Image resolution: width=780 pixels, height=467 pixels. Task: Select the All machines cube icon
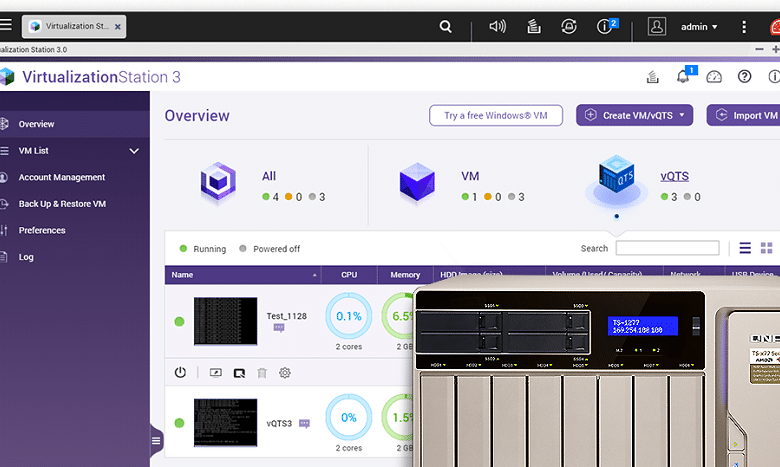tap(218, 183)
